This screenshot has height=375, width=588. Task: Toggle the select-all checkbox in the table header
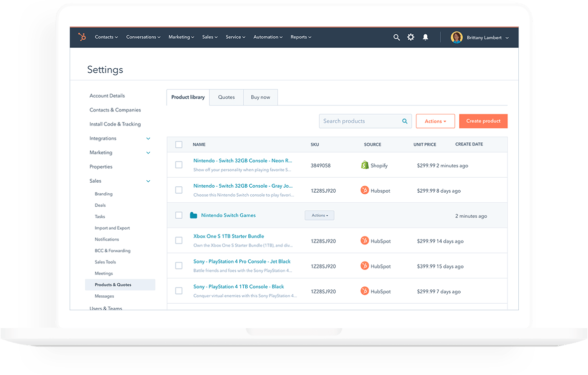(x=179, y=144)
